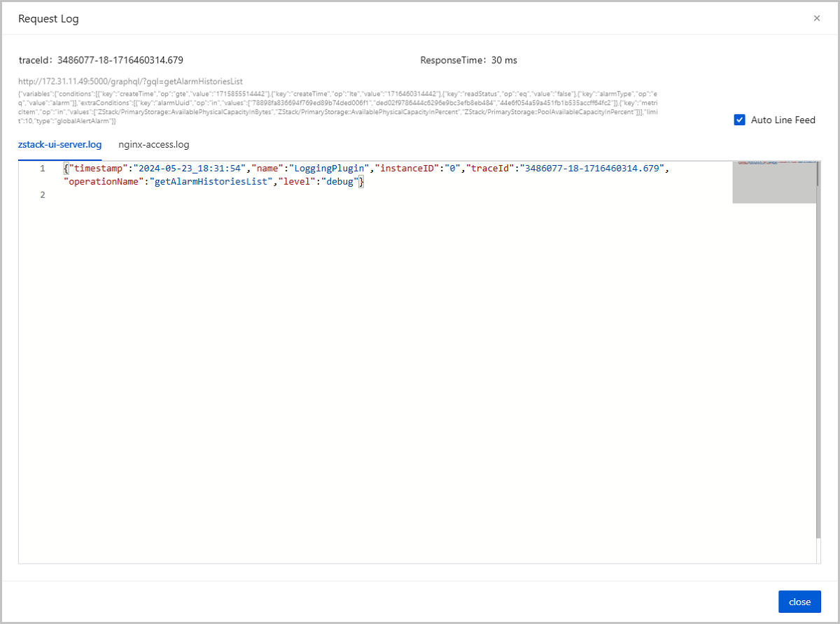This screenshot has height=624, width=840.
Task: Click the graphql request URL text
Action: (x=130, y=81)
